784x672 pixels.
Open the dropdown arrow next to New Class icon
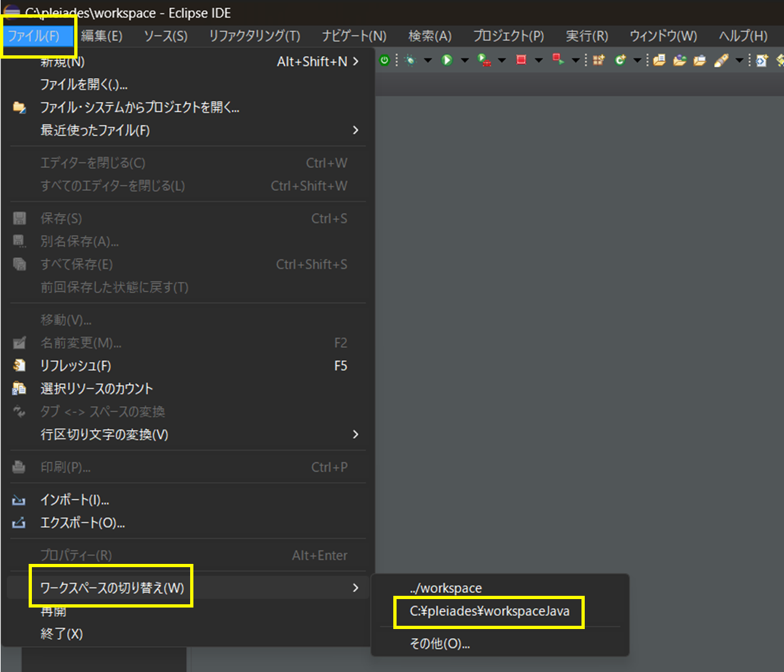coord(637,61)
